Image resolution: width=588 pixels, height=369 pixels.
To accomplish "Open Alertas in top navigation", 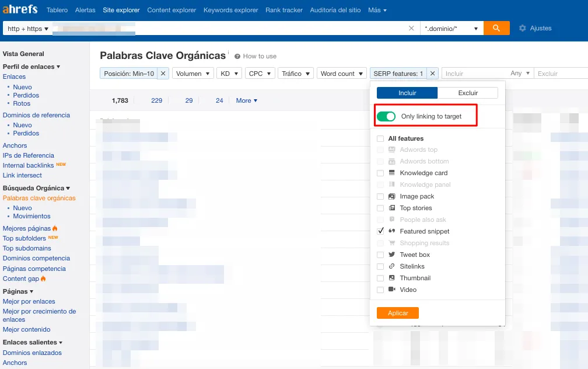I will tap(85, 10).
